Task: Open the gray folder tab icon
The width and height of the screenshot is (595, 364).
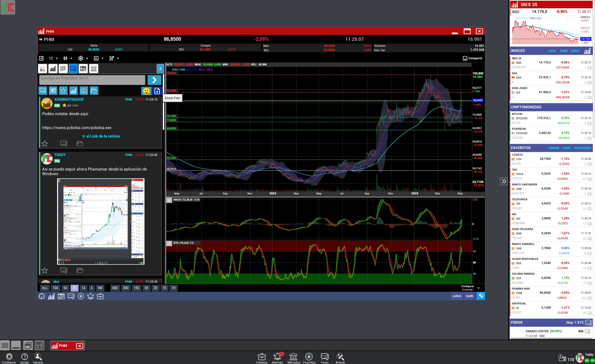Action: 63,69
